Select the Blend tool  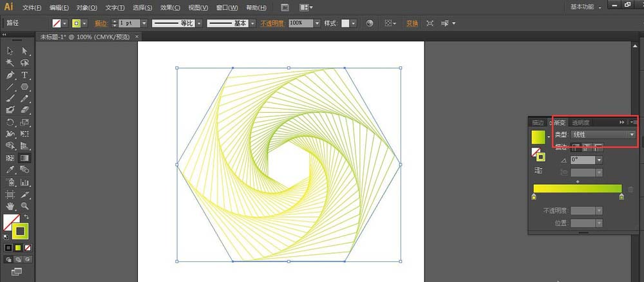click(x=24, y=169)
